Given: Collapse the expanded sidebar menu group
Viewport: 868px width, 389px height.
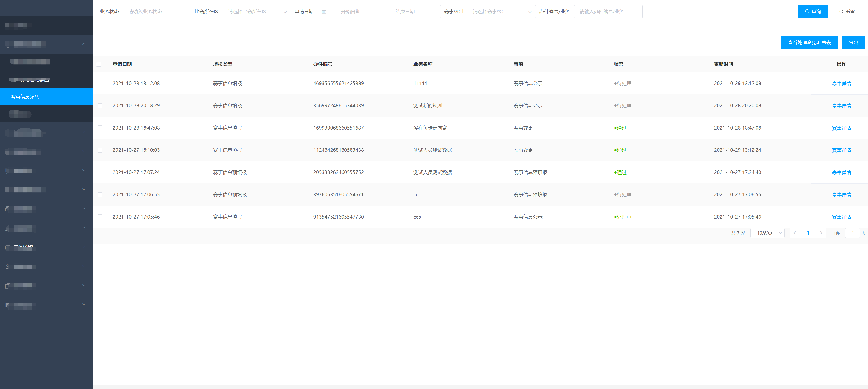Looking at the screenshot, I should tap(84, 44).
